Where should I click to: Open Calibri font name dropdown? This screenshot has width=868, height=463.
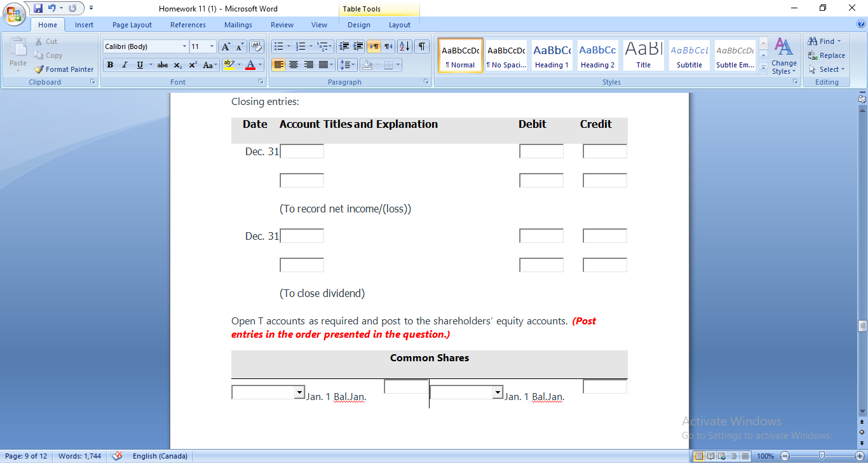tap(184, 46)
